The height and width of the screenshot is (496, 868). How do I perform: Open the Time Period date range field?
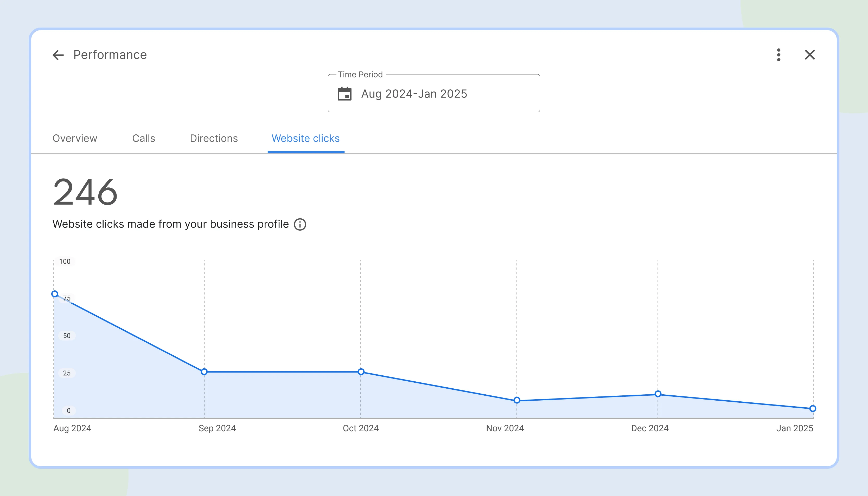[434, 93]
